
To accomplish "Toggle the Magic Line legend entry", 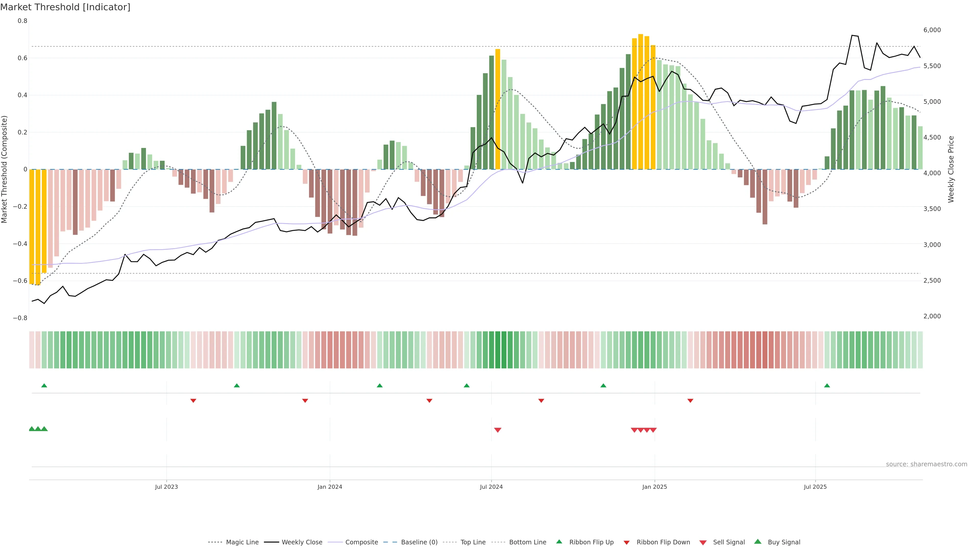I will (x=242, y=542).
